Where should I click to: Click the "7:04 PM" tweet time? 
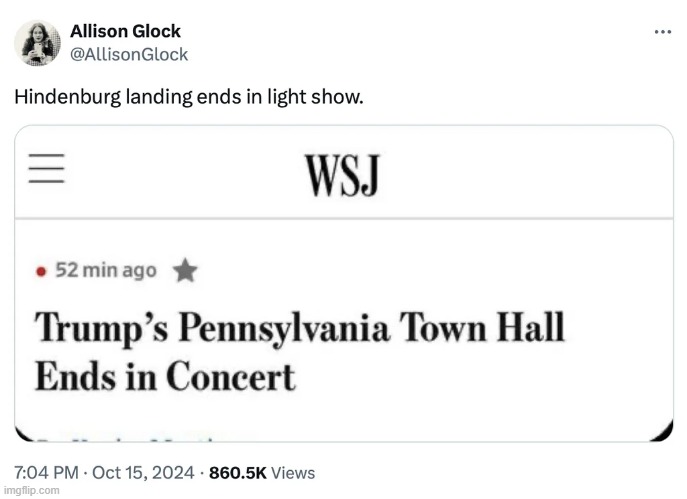45,473
